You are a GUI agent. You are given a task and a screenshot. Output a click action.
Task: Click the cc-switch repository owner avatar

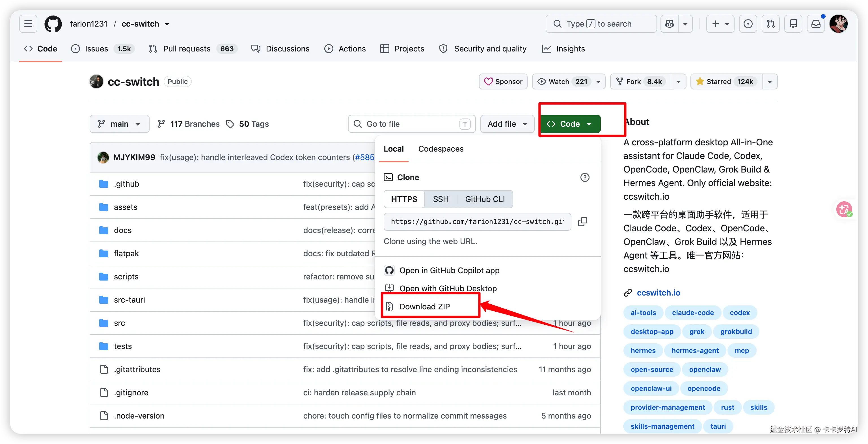(96, 81)
